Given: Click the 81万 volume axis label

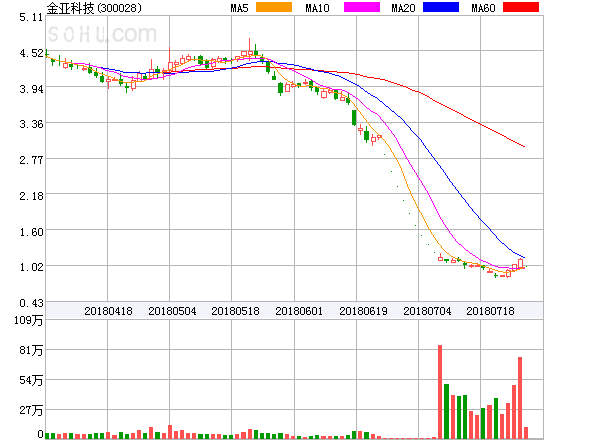Looking at the screenshot, I should coord(31,350).
